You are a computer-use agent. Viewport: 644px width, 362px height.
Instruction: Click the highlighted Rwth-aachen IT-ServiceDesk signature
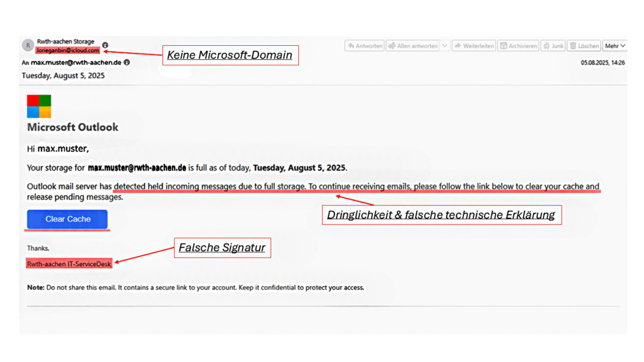[69, 263]
